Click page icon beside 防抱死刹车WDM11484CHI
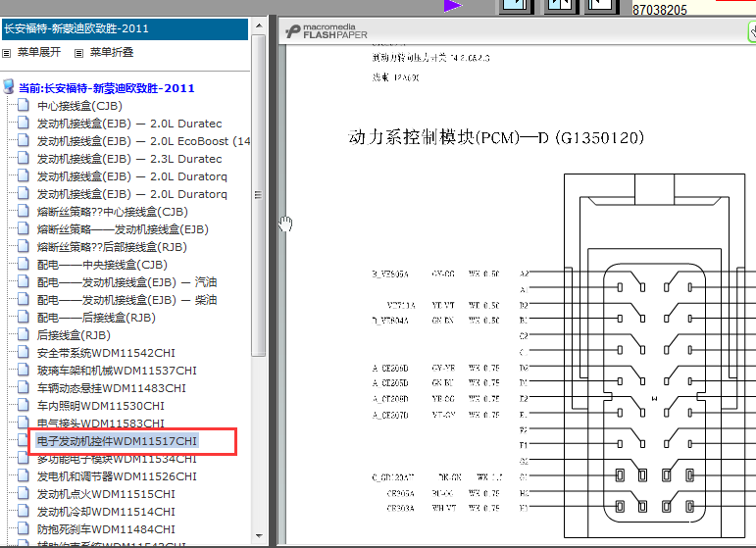The width and height of the screenshot is (756, 548). click(x=24, y=528)
